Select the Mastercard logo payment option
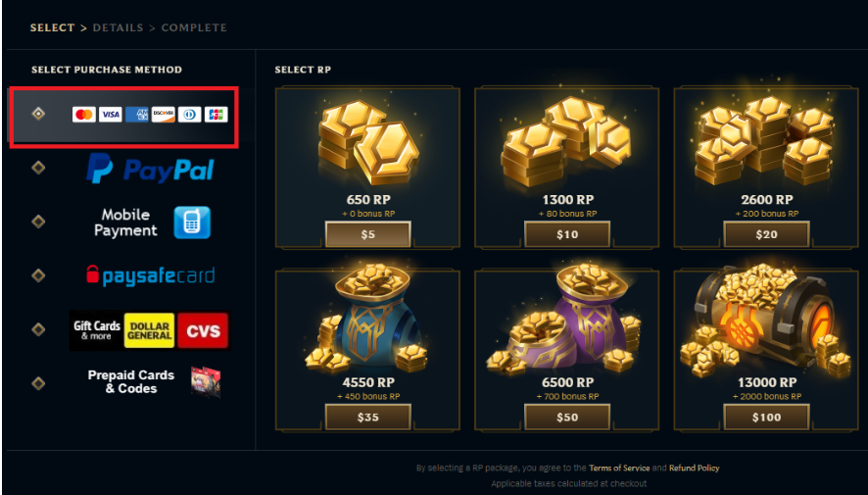The width and height of the screenshot is (868, 495). [83, 115]
